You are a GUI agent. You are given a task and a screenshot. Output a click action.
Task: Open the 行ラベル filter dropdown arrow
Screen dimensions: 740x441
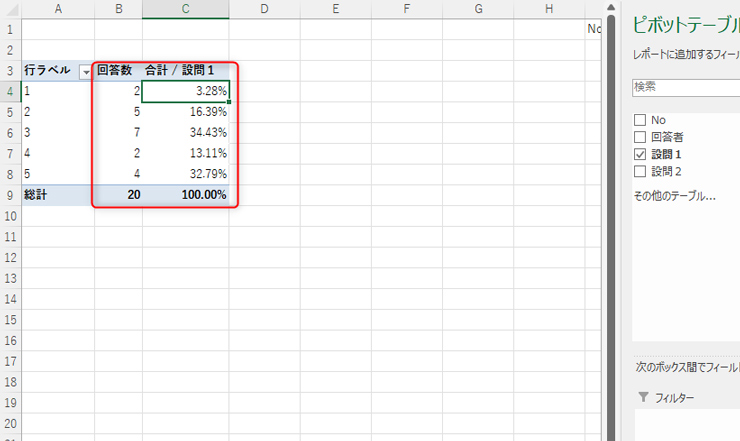click(x=85, y=71)
